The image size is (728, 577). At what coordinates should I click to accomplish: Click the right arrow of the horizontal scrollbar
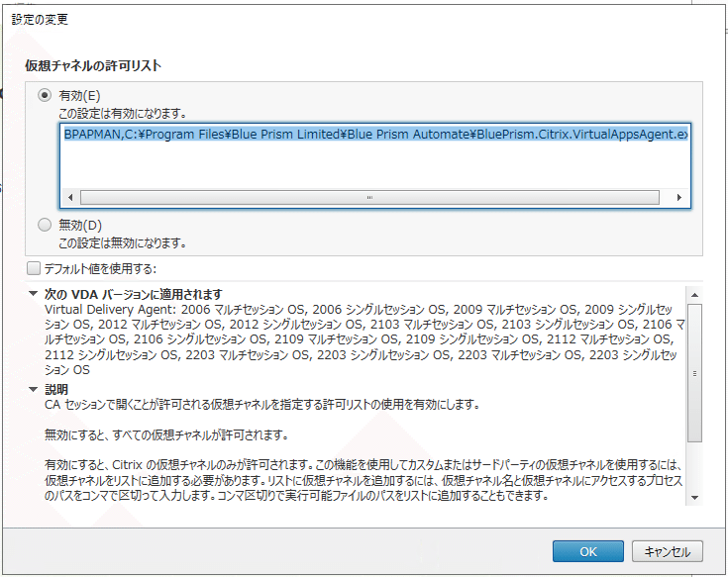point(678,198)
